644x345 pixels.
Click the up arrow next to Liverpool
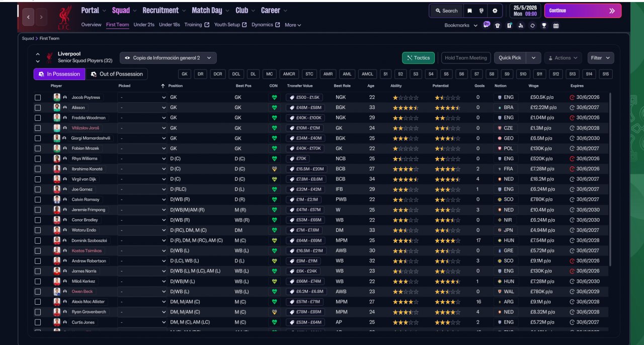coord(37,54)
